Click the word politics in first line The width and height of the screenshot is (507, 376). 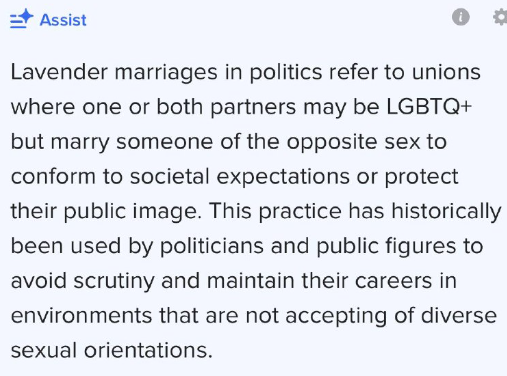(286, 73)
